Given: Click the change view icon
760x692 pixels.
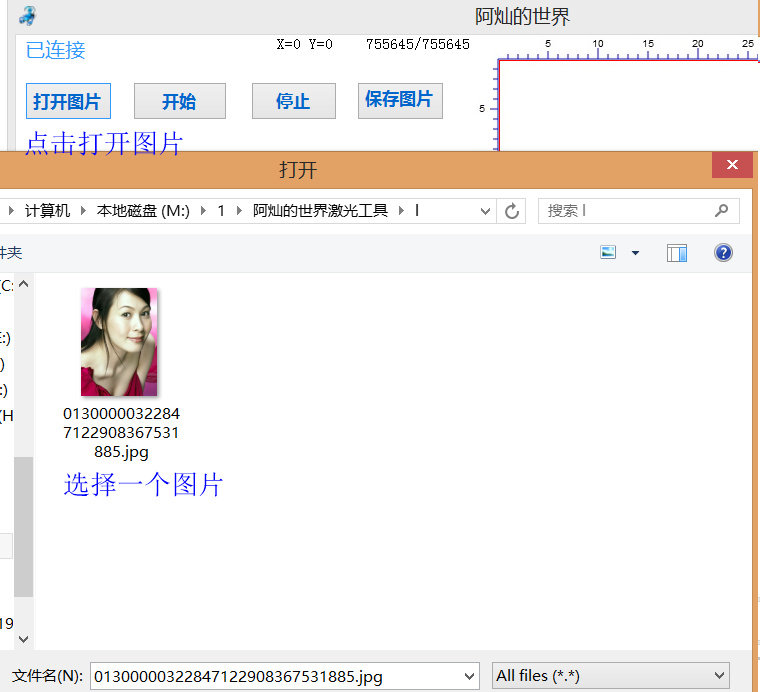Looking at the screenshot, I should click(x=608, y=253).
